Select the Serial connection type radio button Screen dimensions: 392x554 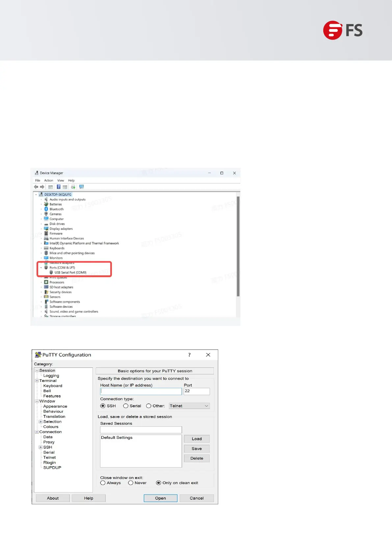point(126,406)
